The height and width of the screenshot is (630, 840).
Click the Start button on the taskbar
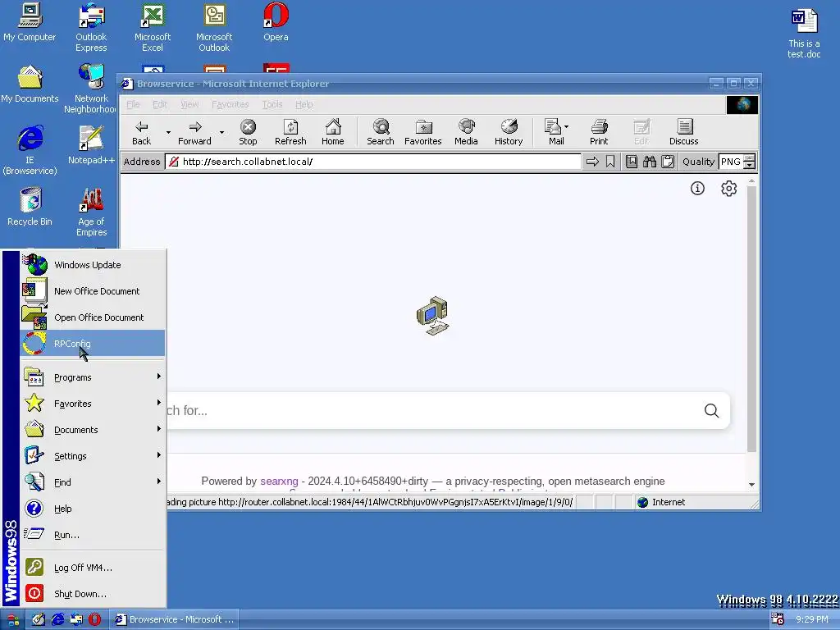click(x=13, y=620)
